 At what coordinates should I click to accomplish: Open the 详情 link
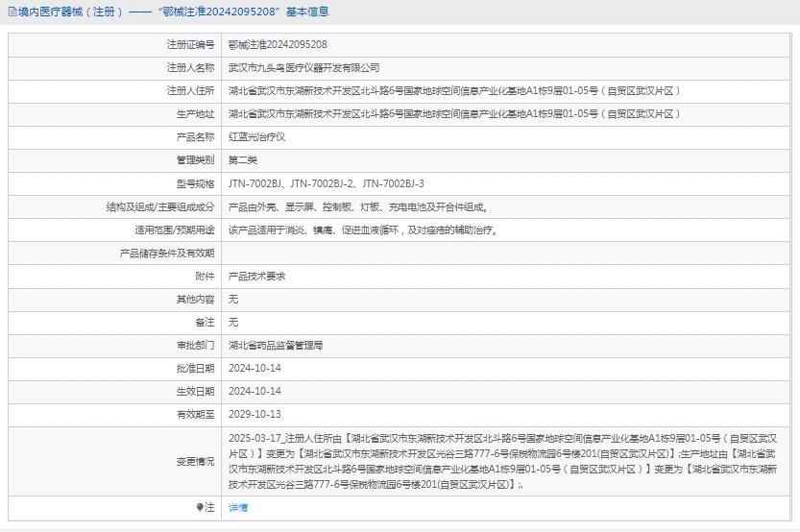(237, 507)
